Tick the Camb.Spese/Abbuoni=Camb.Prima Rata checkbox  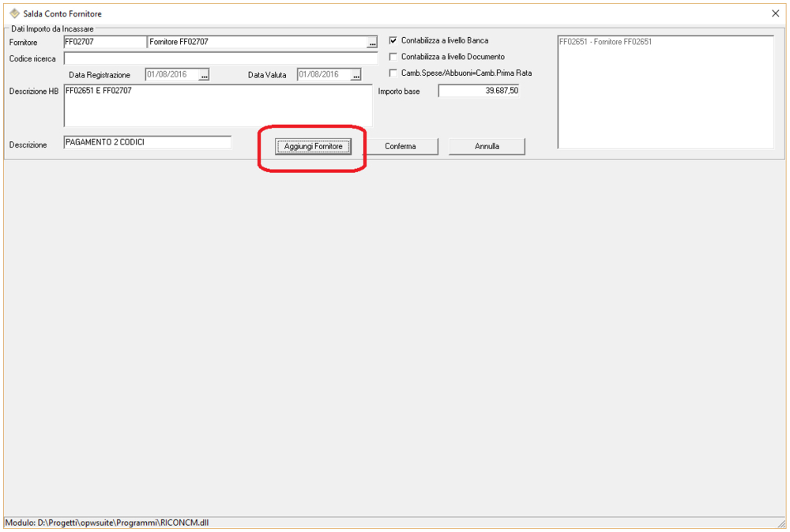(x=393, y=73)
